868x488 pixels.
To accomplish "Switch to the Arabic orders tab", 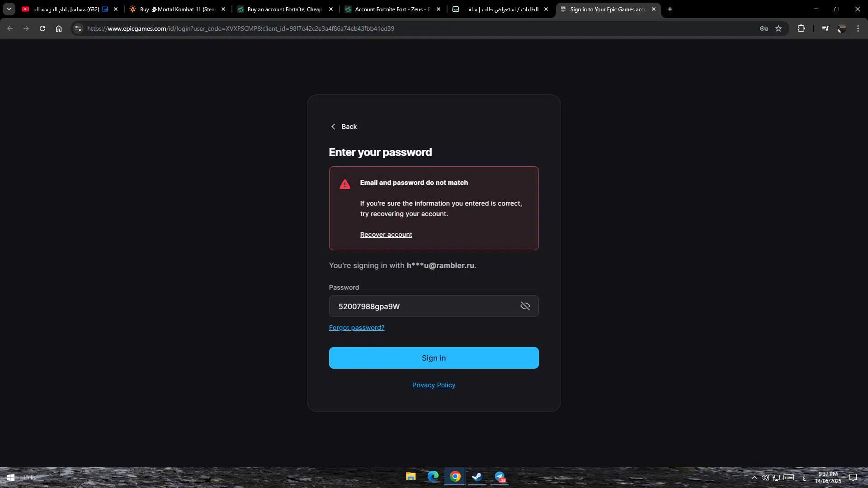I will pos(501,9).
